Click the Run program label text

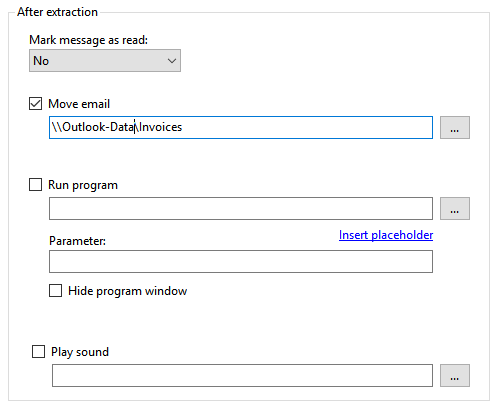click(83, 185)
